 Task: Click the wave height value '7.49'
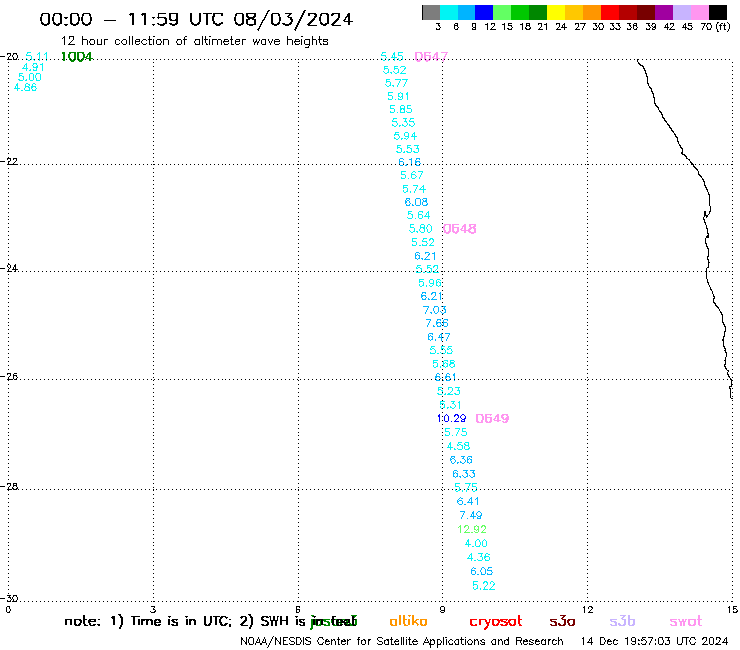click(x=471, y=515)
